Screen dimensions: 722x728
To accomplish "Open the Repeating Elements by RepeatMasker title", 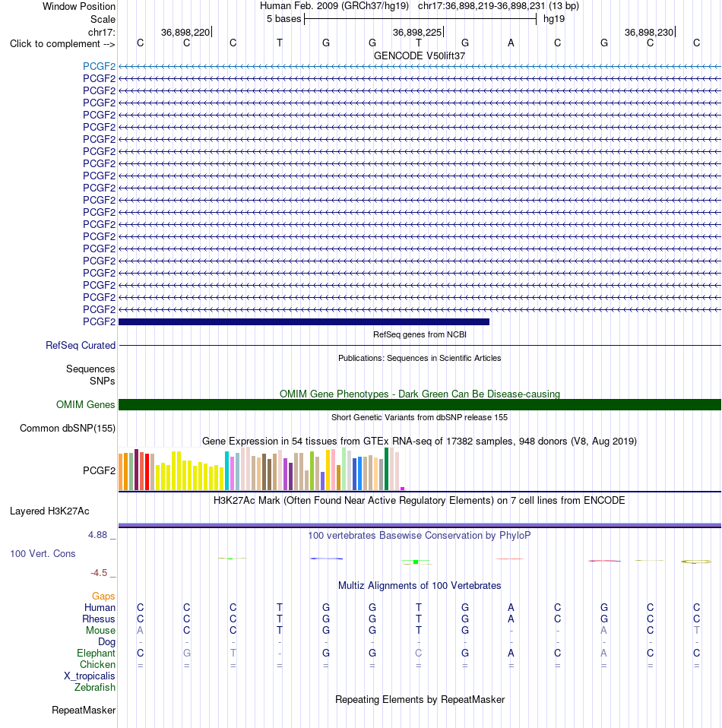I will pos(420,700).
